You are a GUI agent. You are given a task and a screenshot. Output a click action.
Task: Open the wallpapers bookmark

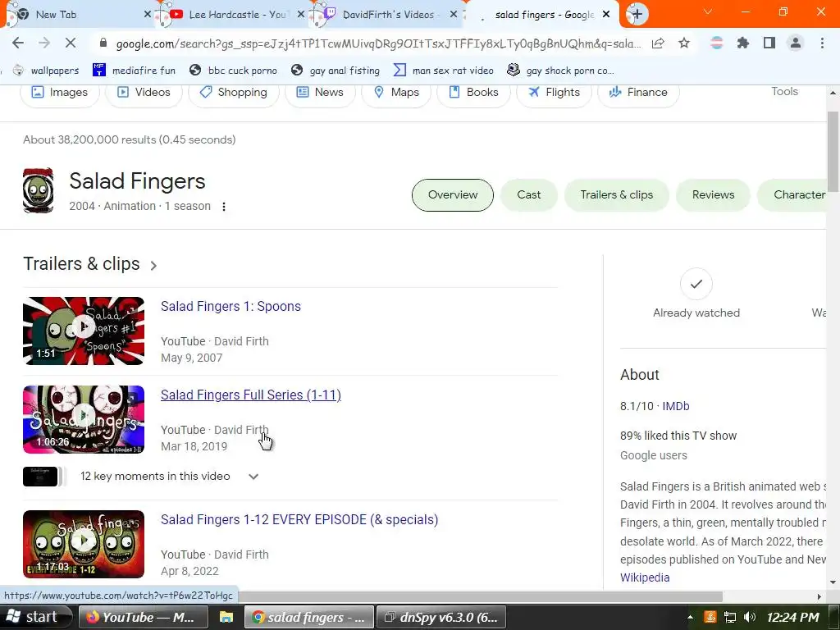click(x=46, y=71)
